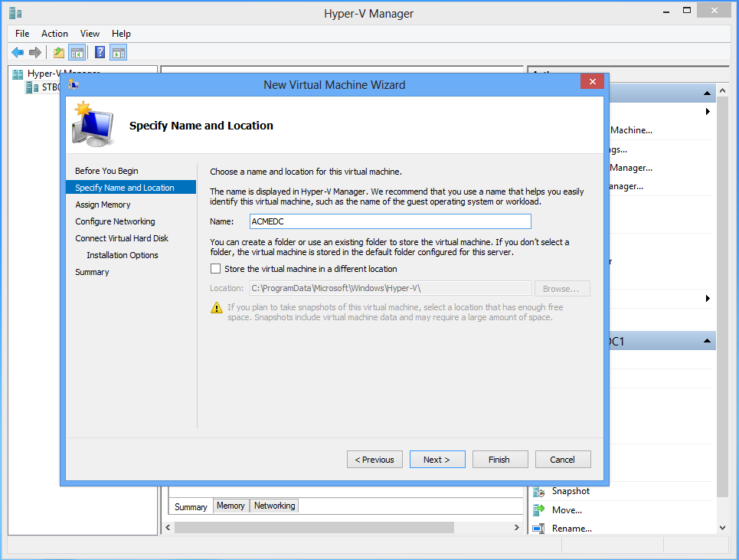The height and width of the screenshot is (560, 739).
Task: Click the Move action icon
Action: [x=538, y=510]
